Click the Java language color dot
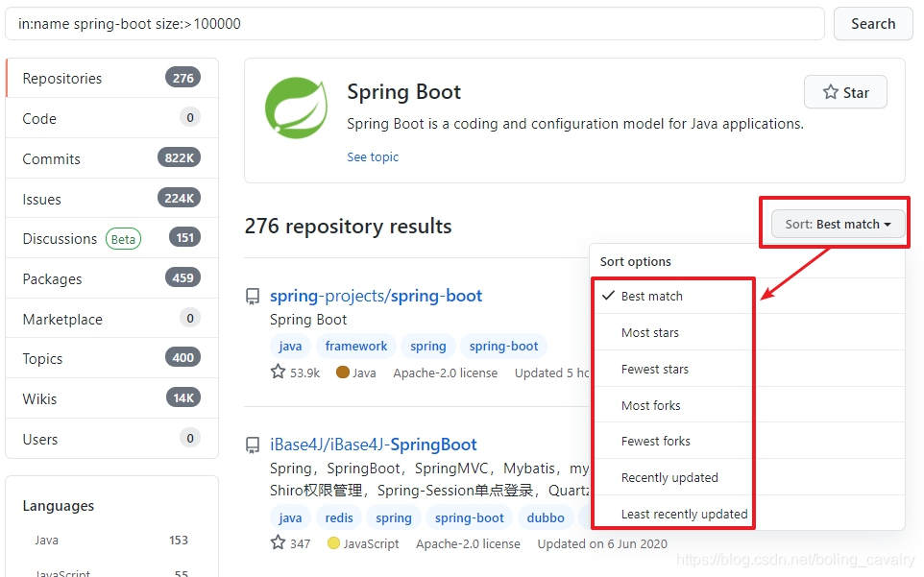The height and width of the screenshot is (577, 924). tap(342, 373)
